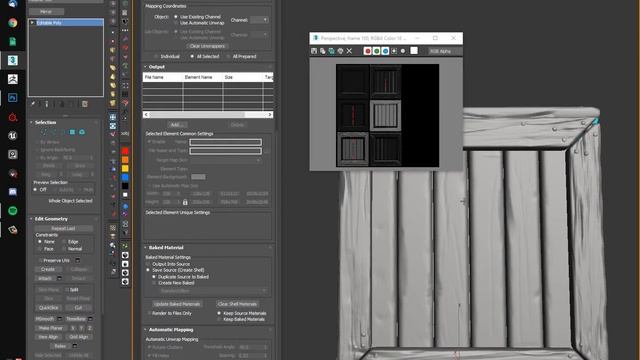Viewport: 640px width, 360px height.
Task: Click red color swatch in vertical toolbar
Action: (x=125, y=151)
